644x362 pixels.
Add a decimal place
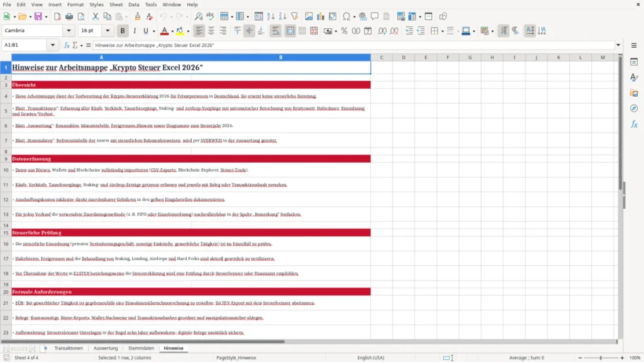pyautogui.click(x=382, y=31)
